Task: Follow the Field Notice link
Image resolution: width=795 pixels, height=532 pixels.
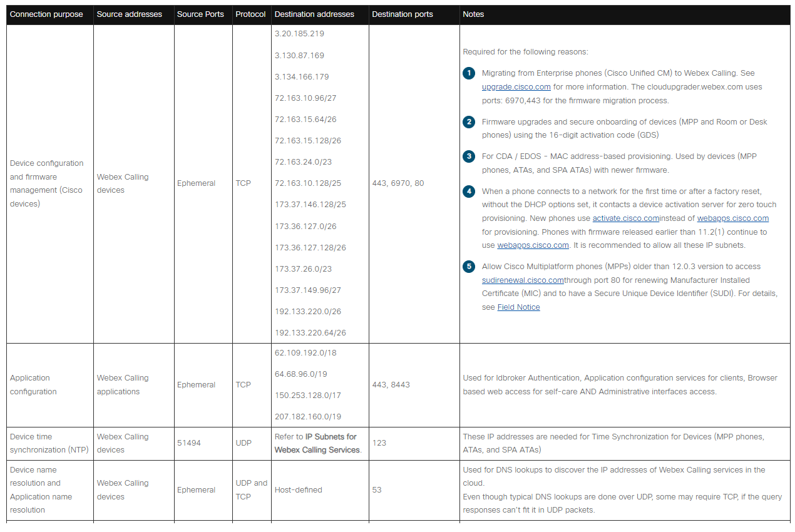Action: pos(518,307)
